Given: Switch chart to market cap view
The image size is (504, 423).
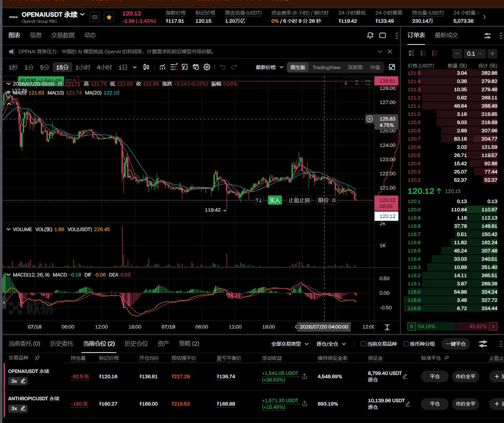Looking at the screenshot, I should tap(375, 67).
